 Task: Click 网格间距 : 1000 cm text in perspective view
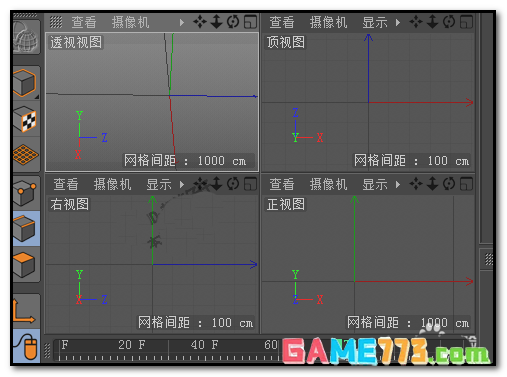[185, 161]
